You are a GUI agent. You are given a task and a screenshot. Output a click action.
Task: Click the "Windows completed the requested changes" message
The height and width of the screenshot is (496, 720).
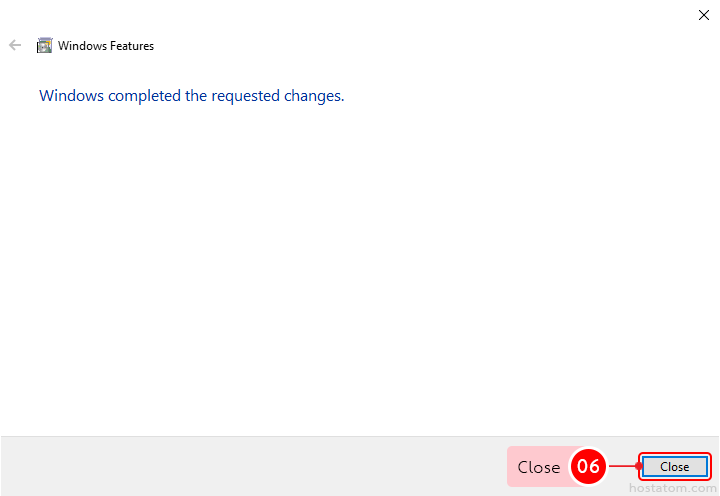tap(191, 96)
